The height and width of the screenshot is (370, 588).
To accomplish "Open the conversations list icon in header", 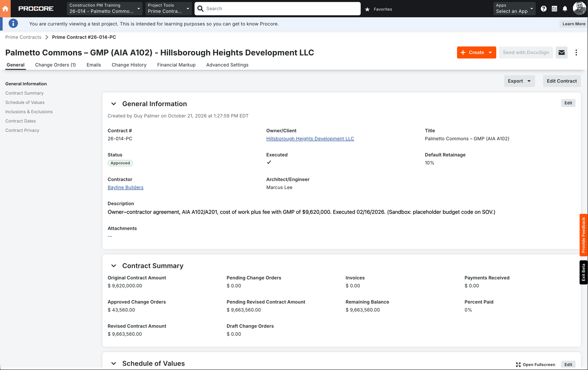I will tap(554, 9).
